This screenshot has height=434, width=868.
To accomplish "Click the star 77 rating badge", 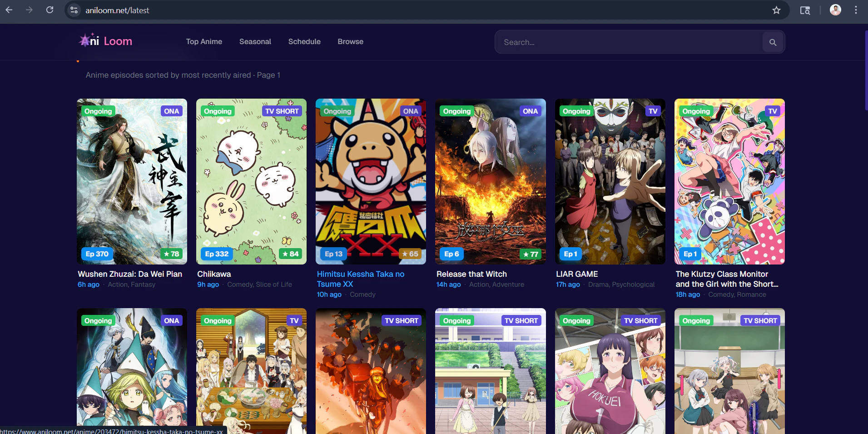I will click(530, 254).
